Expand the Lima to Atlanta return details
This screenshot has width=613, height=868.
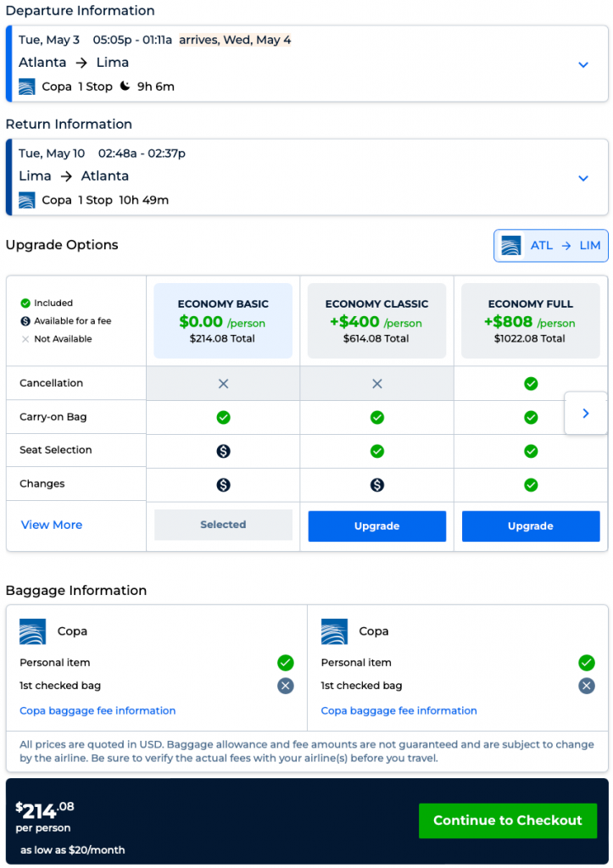(x=583, y=178)
